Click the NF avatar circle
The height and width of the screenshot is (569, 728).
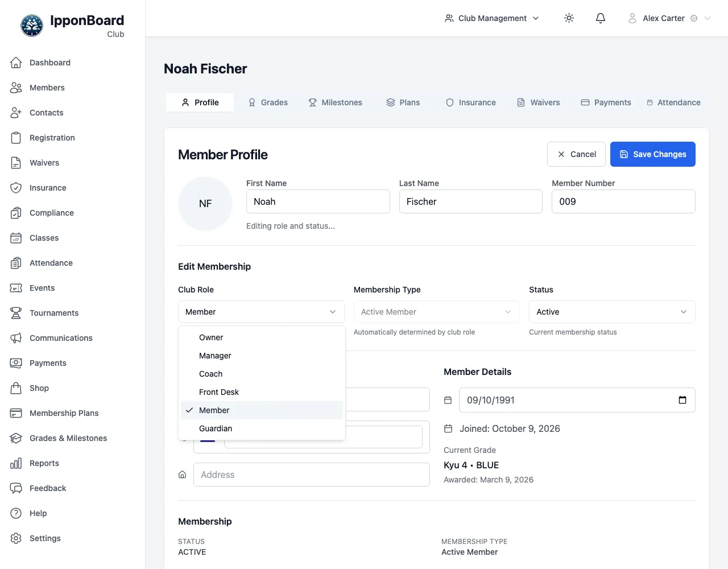tap(205, 204)
